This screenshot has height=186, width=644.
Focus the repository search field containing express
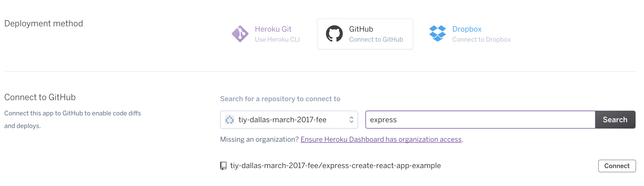[480, 120]
